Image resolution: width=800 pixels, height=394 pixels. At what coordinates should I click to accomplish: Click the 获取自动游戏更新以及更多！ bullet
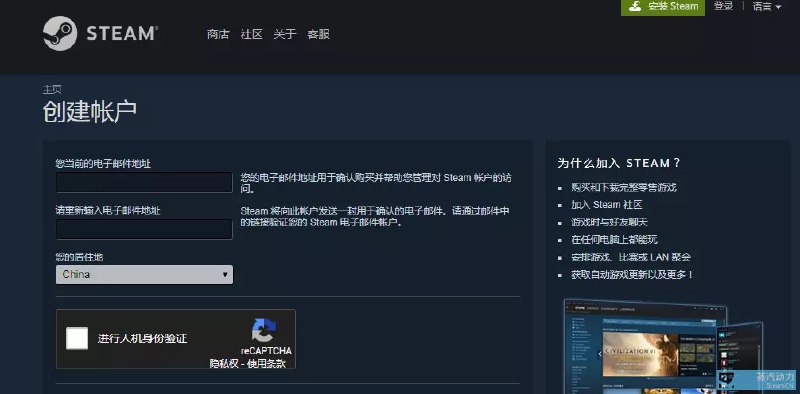[x=633, y=275]
